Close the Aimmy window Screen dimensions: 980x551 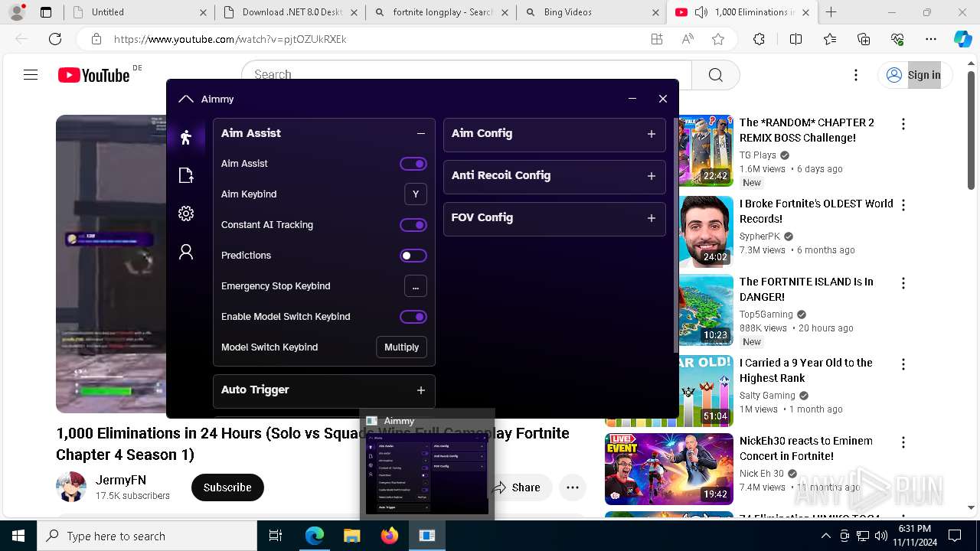click(663, 99)
